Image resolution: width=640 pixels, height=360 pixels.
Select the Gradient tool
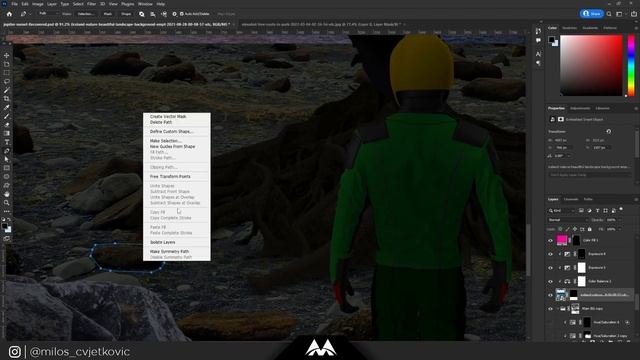coord(7,133)
